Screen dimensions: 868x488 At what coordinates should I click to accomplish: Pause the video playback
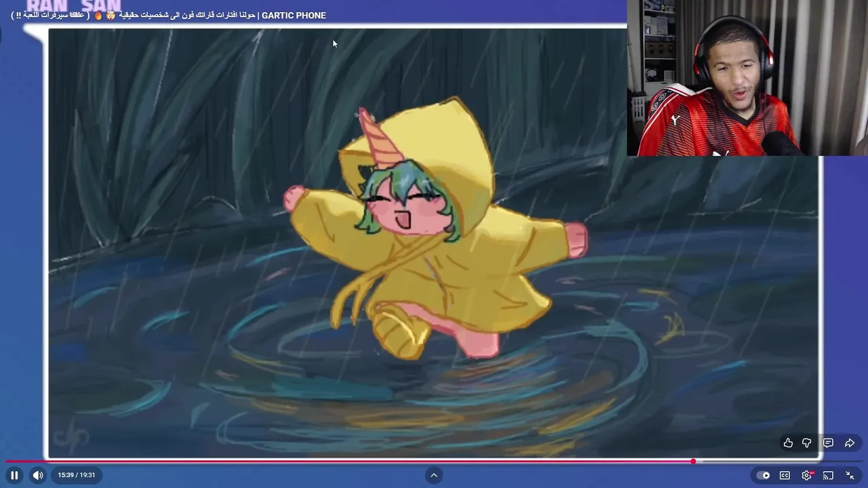pyautogui.click(x=14, y=475)
